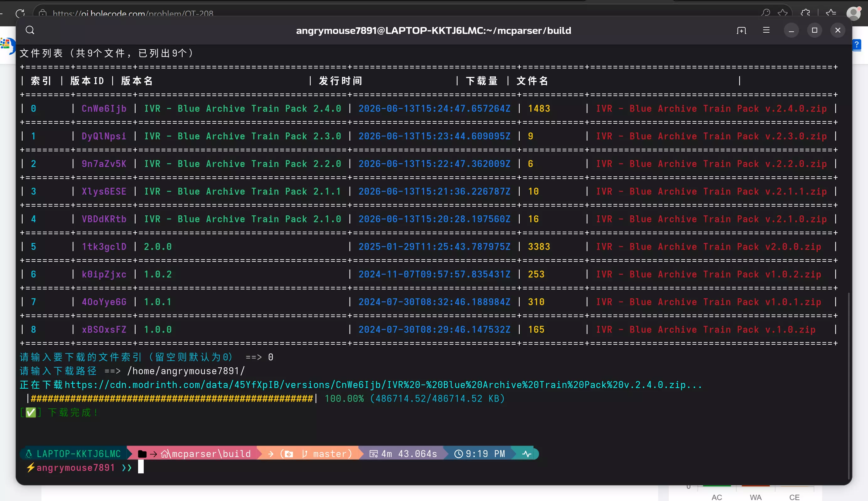Bookmark the page with the star icon
The width and height of the screenshot is (868, 501).
click(x=783, y=13)
